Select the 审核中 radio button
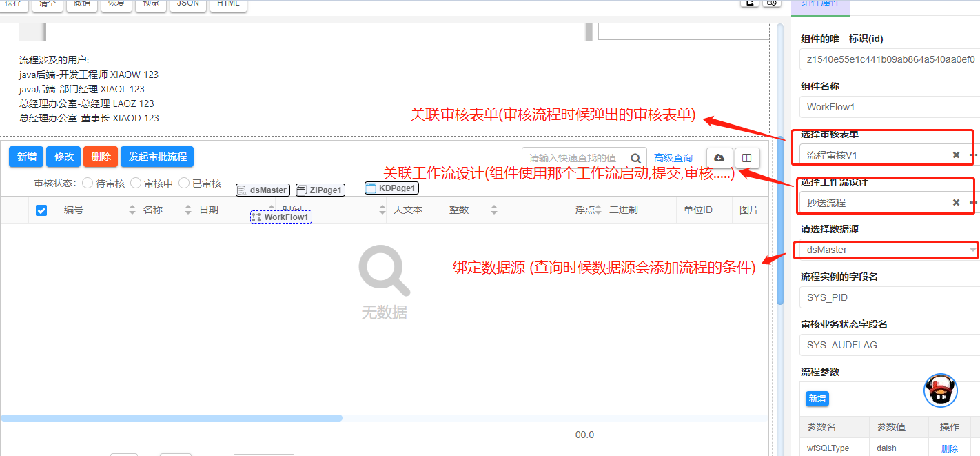The height and width of the screenshot is (456, 980). click(x=136, y=184)
